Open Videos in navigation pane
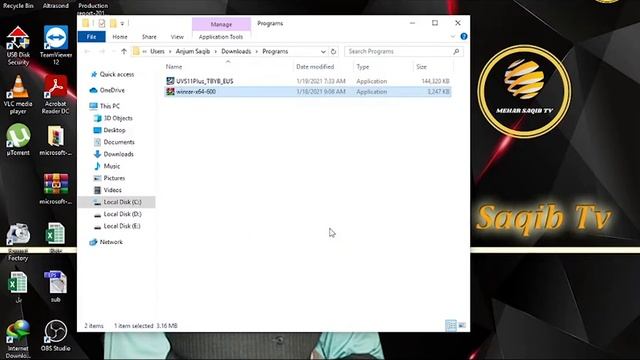Viewport: 640px width, 360px height. point(112,190)
